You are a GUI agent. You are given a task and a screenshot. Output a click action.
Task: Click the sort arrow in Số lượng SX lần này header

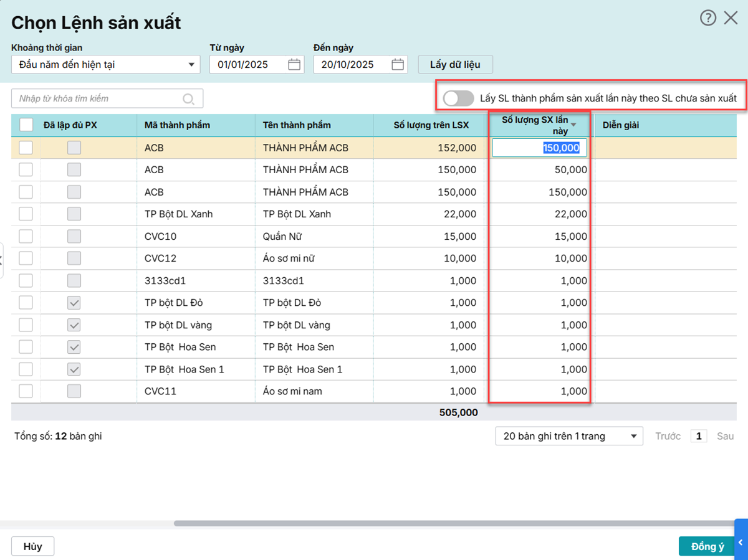coord(573,125)
